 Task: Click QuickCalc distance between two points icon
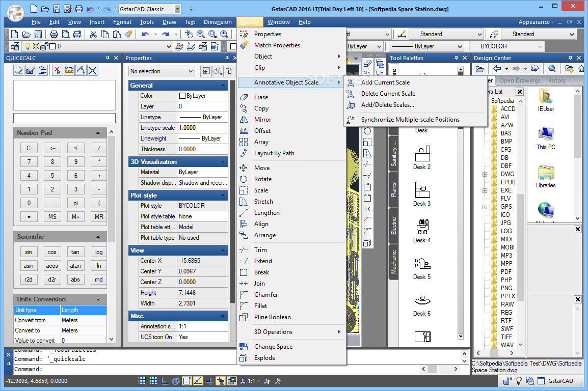tap(69, 70)
